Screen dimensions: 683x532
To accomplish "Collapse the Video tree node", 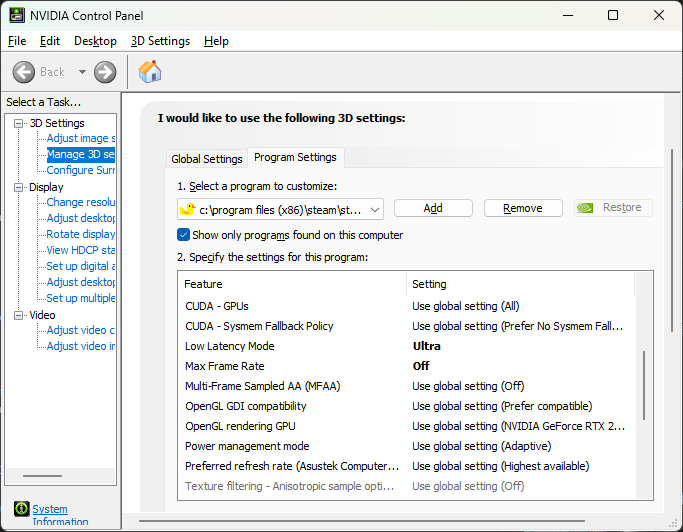I will tap(19, 315).
